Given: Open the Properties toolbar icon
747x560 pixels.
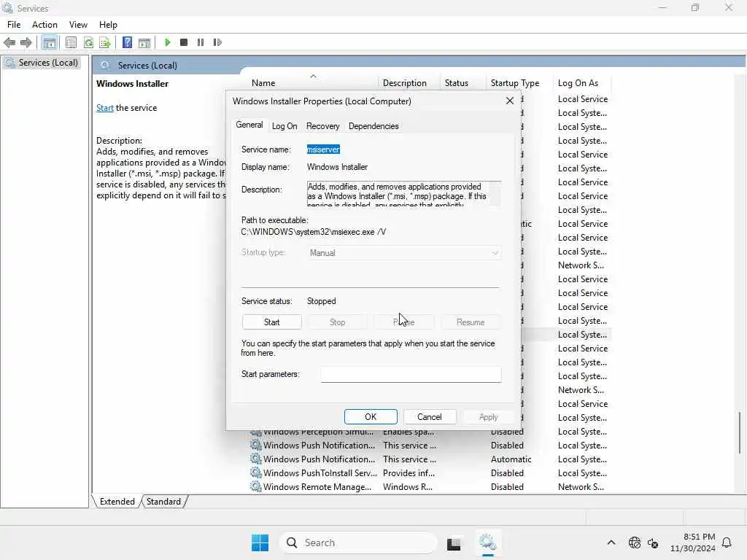Looking at the screenshot, I should [x=71, y=42].
